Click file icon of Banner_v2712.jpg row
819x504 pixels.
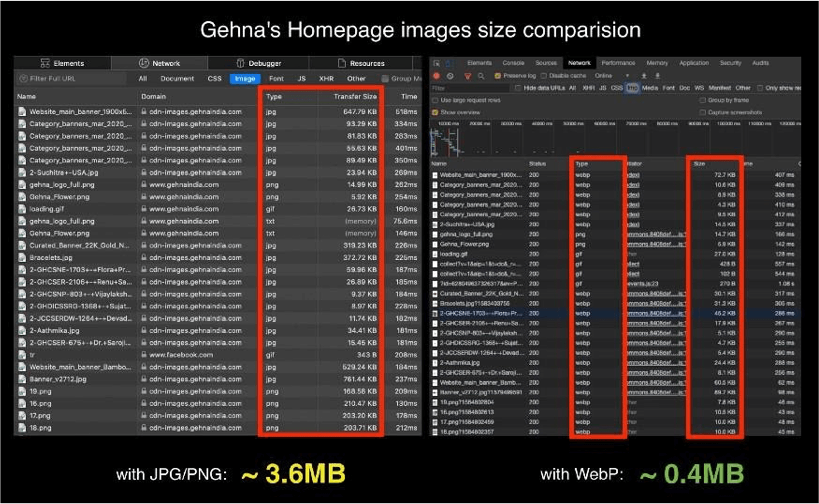(22, 379)
